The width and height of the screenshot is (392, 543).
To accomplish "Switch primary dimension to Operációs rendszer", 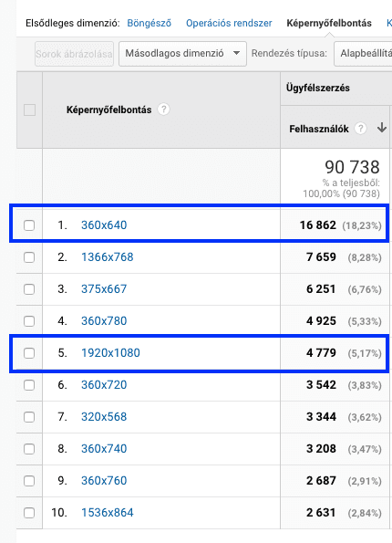I will [x=229, y=23].
